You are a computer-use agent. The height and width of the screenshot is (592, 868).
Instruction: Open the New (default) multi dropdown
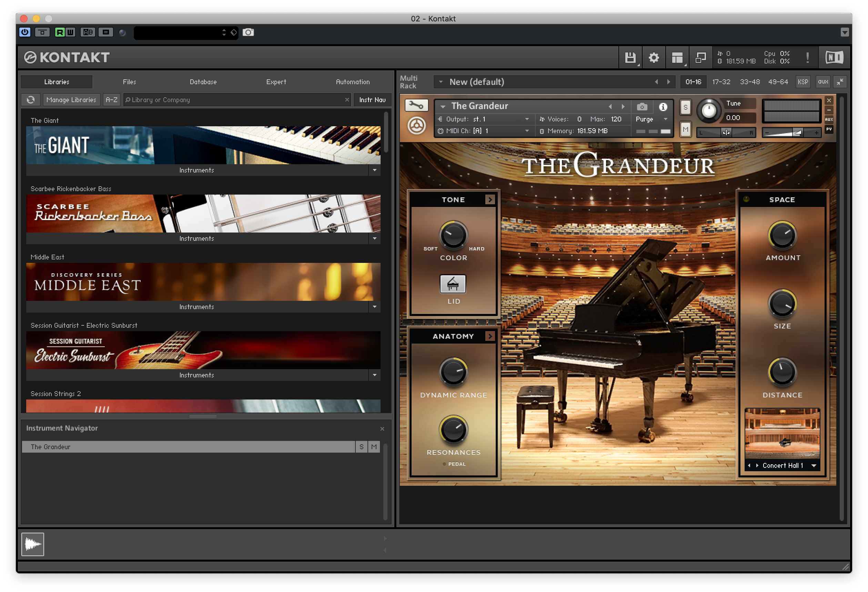pos(441,82)
